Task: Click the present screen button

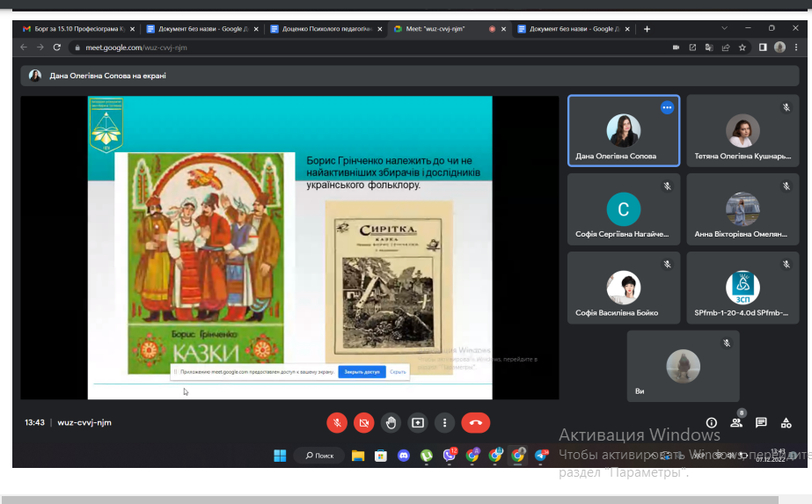Action: click(418, 422)
